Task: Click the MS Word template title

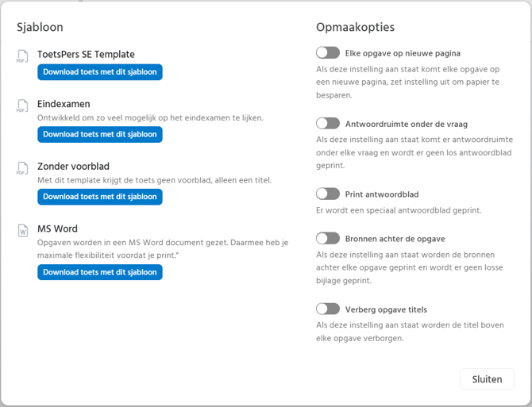Action: tap(57, 229)
